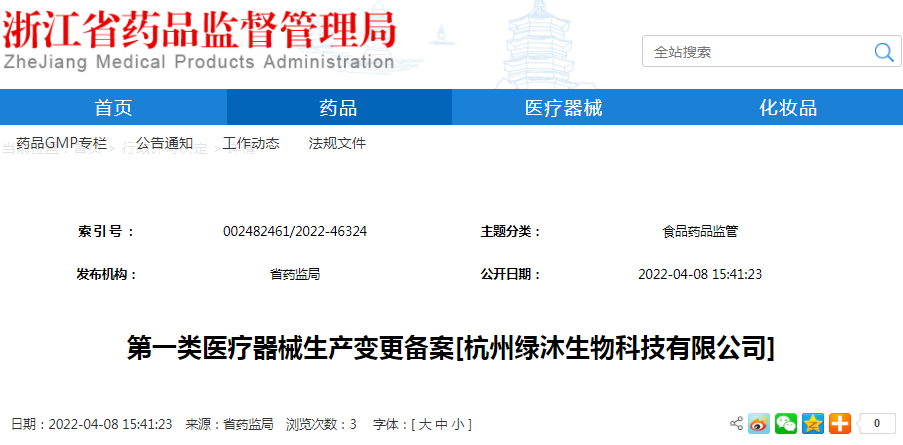Click ZheJiang Medical Products Administration subtitle

(x=199, y=62)
